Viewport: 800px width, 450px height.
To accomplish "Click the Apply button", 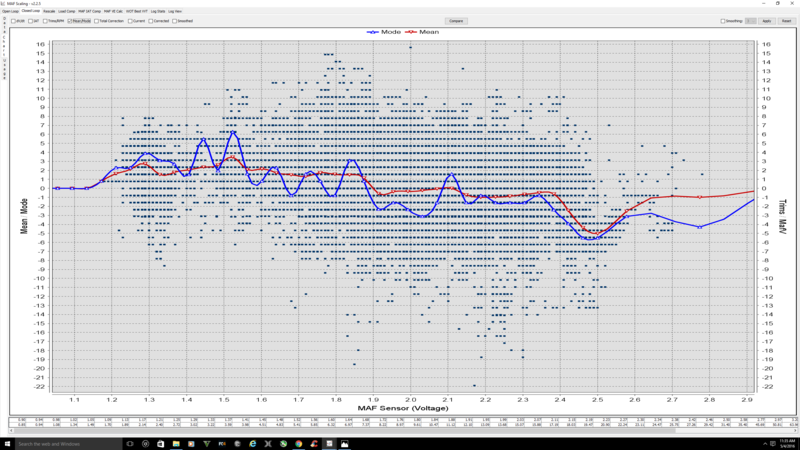I will click(766, 20).
